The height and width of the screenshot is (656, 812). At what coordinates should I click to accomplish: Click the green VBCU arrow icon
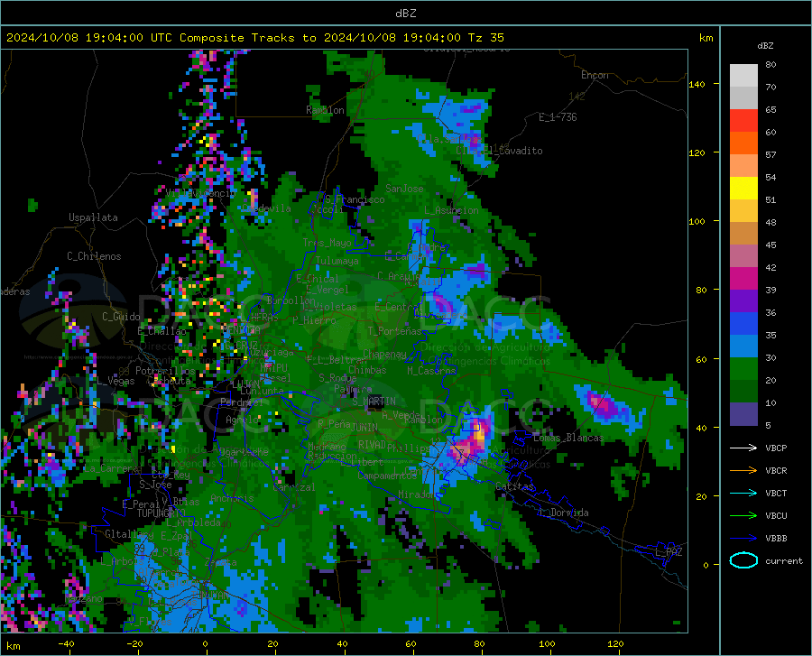click(x=743, y=515)
